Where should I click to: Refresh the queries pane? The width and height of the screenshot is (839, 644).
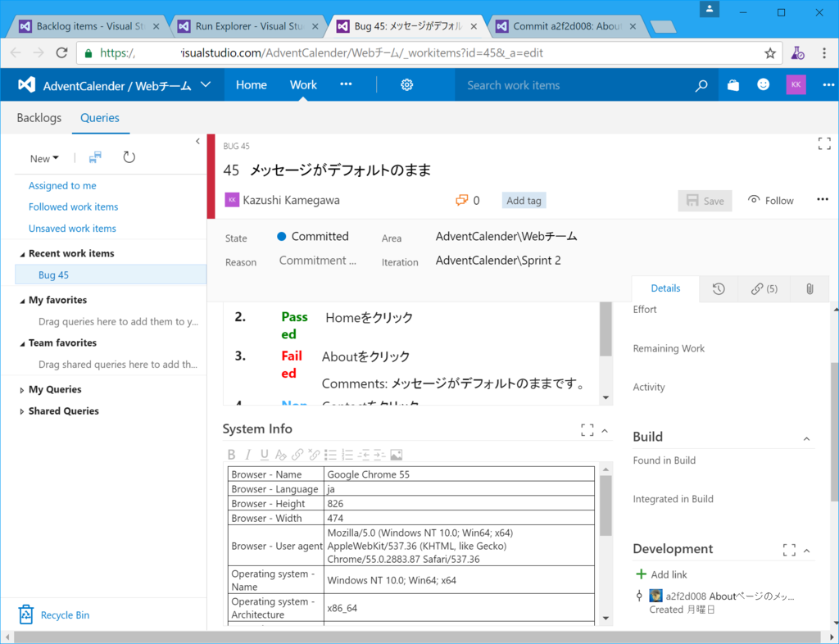[129, 157]
